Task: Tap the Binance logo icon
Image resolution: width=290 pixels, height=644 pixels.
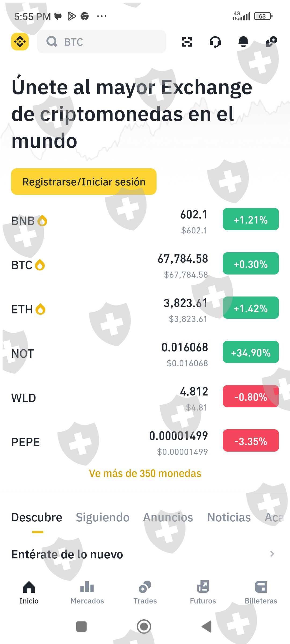Action: (20, 42)
